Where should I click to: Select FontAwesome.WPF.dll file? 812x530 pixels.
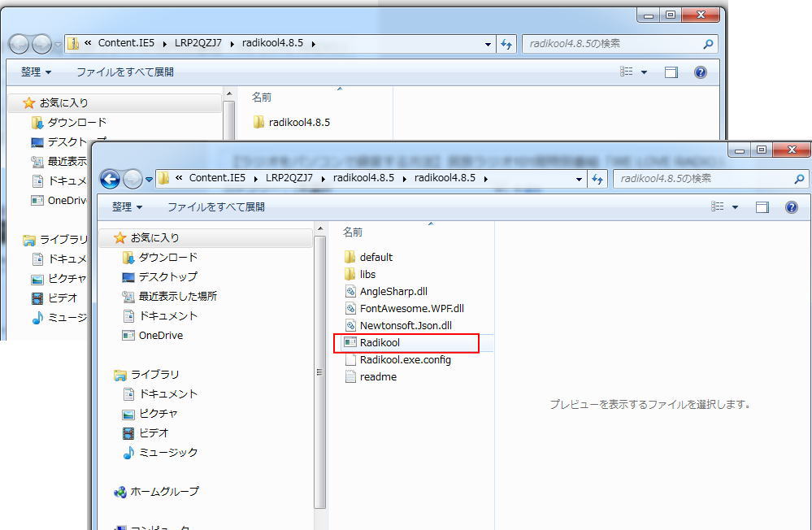[412, 308]
